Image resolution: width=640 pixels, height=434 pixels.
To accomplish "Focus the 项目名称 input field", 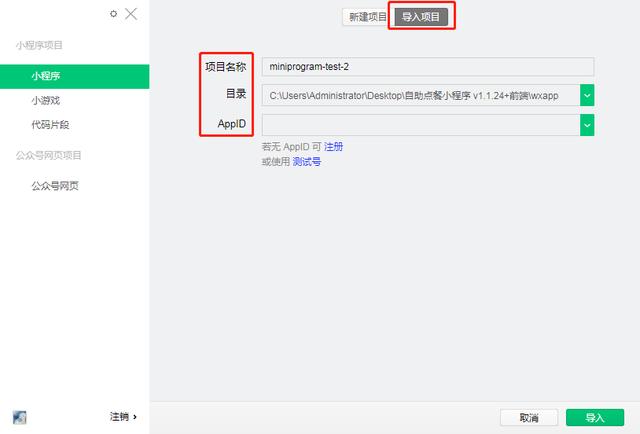I will point(428,67).
